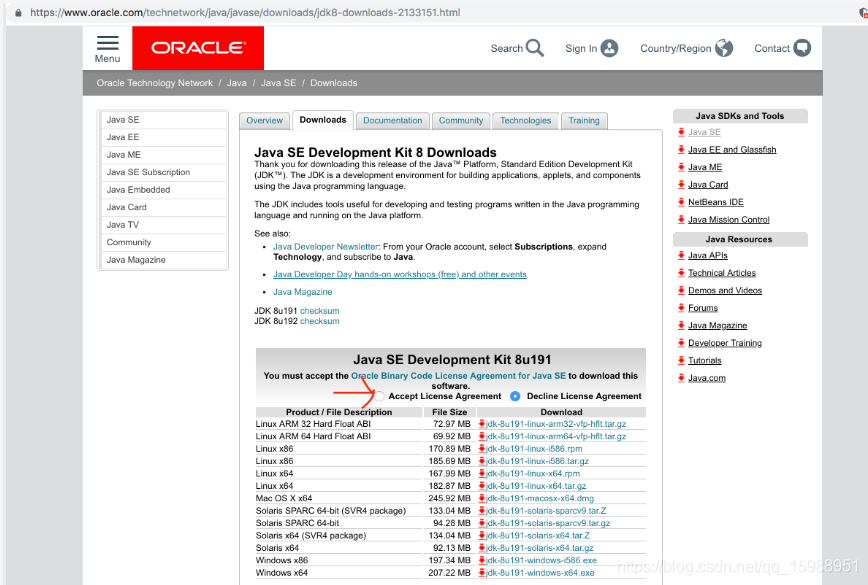Viewport: 868px width, 585px height.
Task: Click download arrow icon beside Java Mission Control
Action: (x=681, y=220)
